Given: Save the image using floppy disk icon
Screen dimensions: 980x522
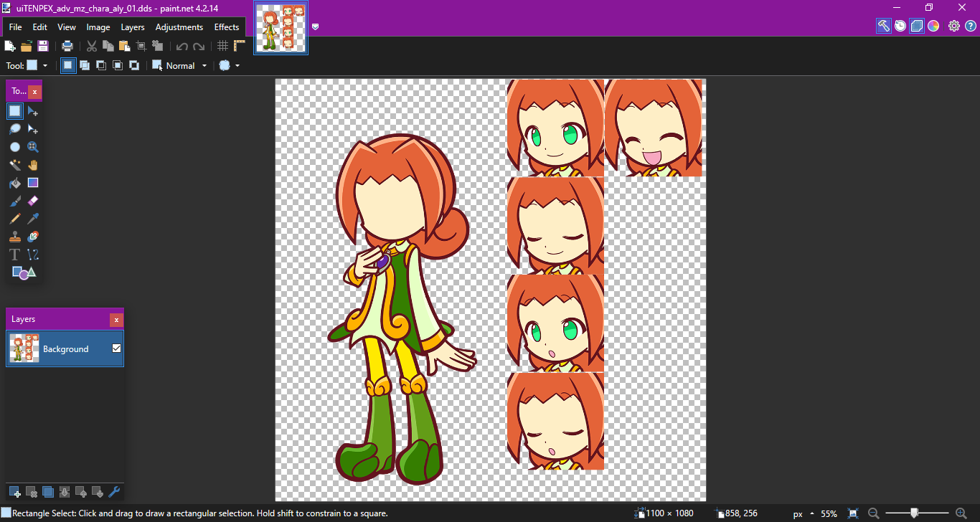Looking at the screenshot, I should pos(43,46).
